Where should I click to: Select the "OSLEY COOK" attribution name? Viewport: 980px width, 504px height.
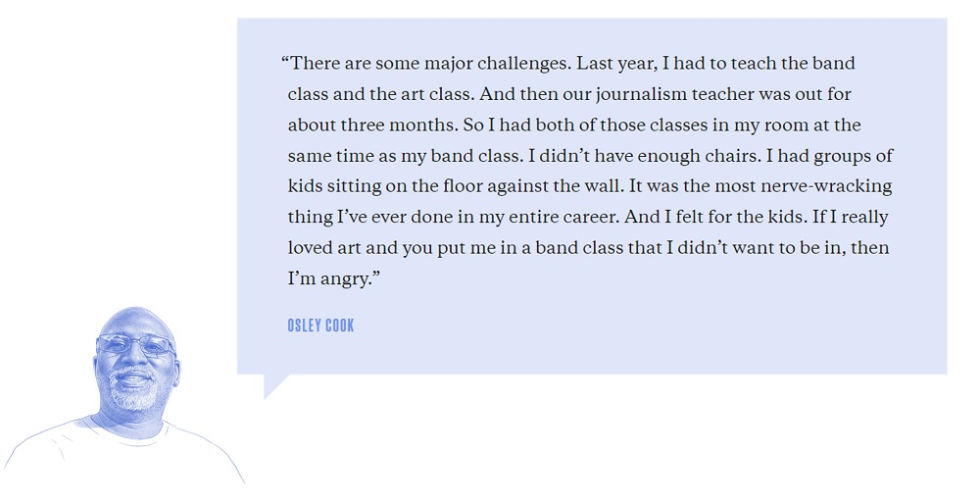point(320,325)
